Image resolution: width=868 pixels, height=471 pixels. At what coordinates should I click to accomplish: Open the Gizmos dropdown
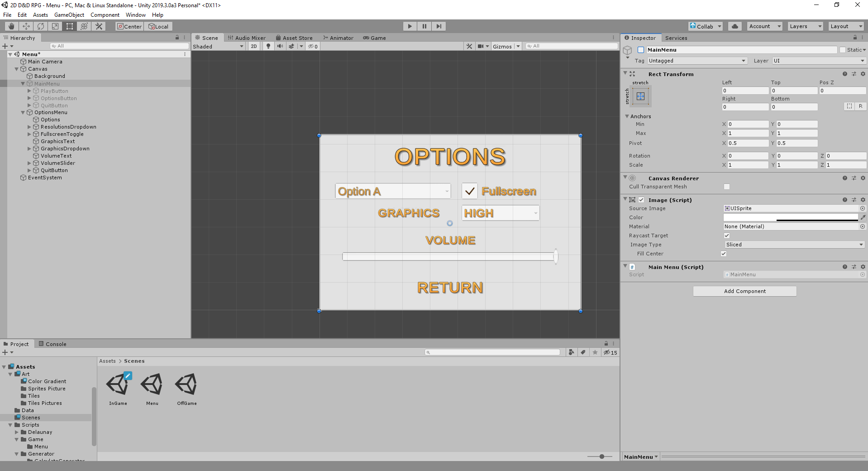coord(506,46)
